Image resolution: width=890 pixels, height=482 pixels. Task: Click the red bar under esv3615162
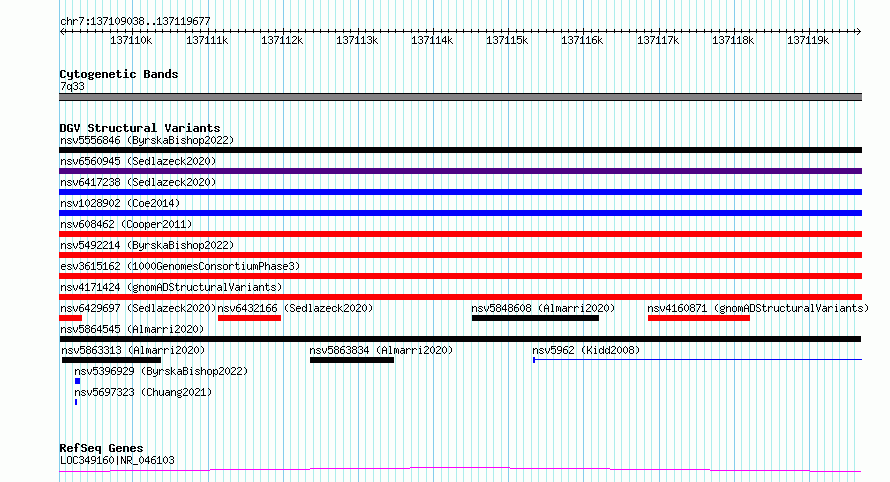[460, 276]
